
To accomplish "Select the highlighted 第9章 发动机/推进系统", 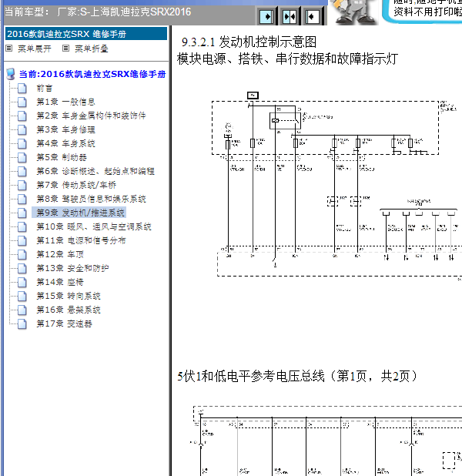I will (79, 213).
